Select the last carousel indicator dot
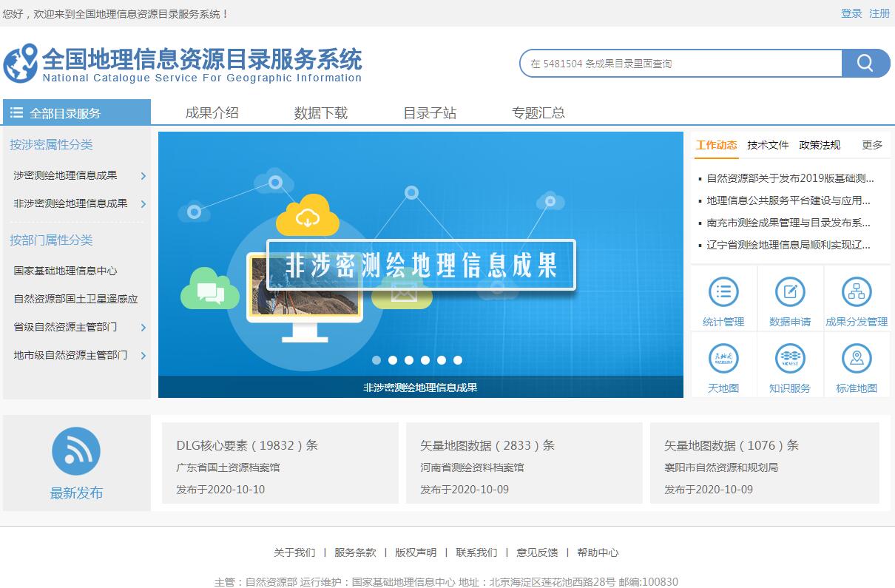 tap(458, 360)
